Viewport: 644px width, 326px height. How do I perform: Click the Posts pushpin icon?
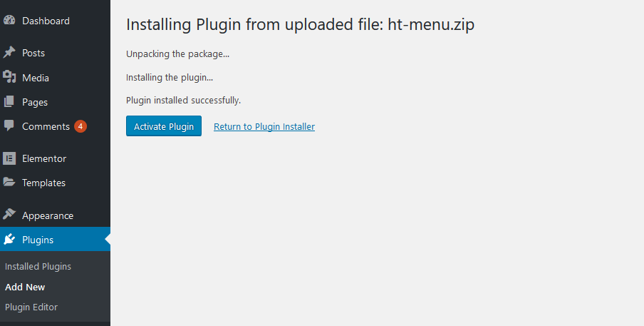[9, 53]
